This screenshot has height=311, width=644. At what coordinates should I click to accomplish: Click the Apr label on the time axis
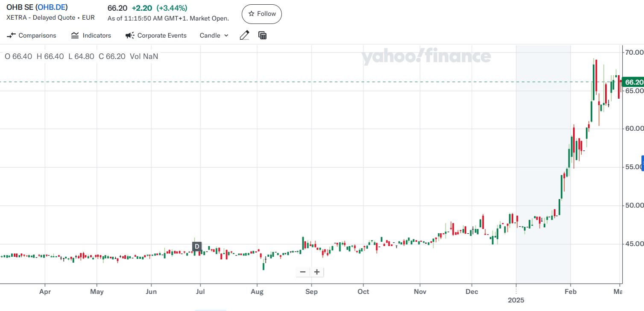(45, 292)
